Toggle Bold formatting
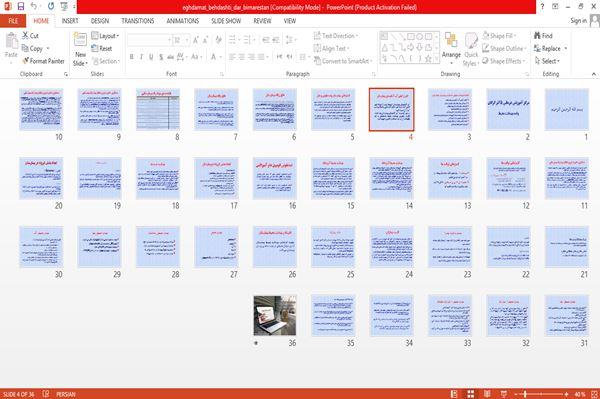 pos(132,57)
